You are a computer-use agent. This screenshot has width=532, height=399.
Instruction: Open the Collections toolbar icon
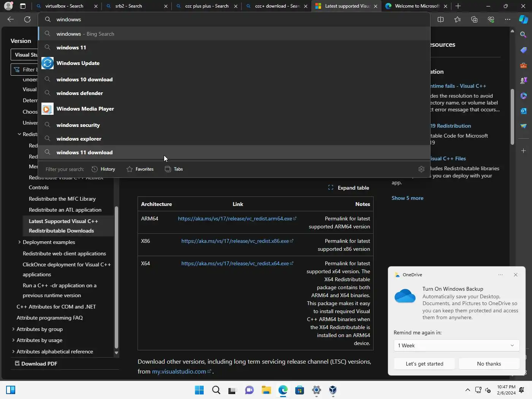(474, 19)
